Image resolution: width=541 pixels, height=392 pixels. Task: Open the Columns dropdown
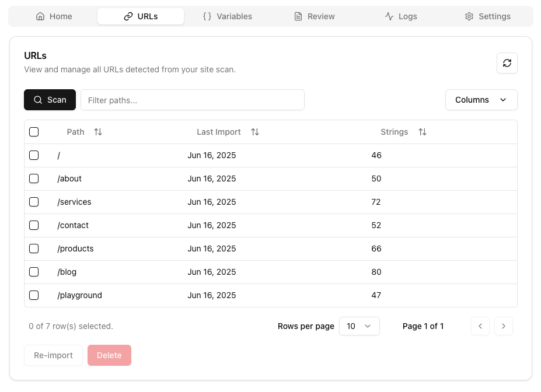[x=481, y=100]
